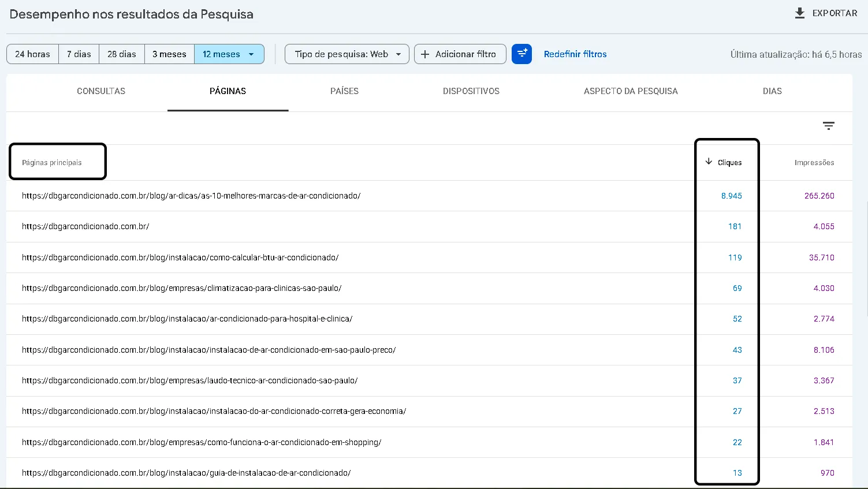Open the table rows filter icon
This screenshot has width=868, height=489.
(829, 126)
